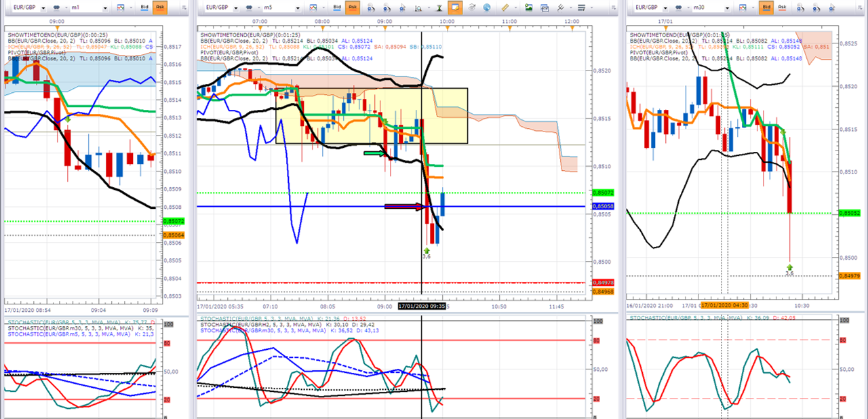
Task: Switch the m5 chart to Ask prices
Action: [353, 7]
